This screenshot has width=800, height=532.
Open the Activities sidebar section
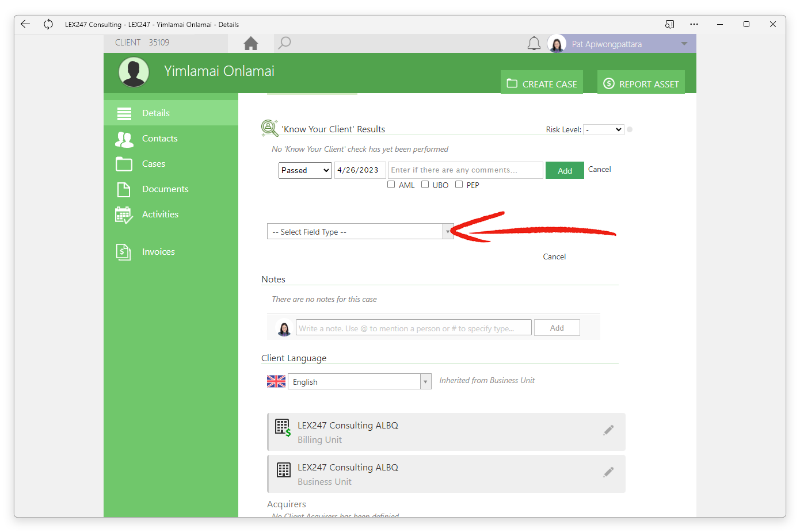[x=171, y=214]
